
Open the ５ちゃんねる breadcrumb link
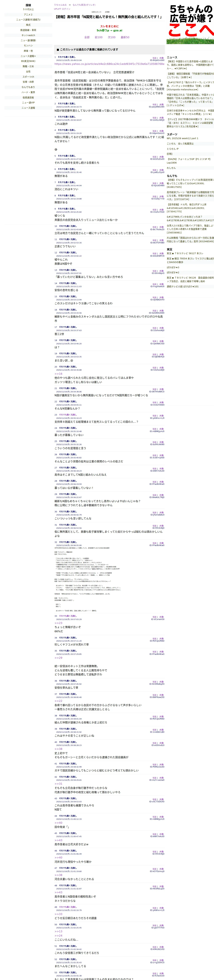point(60,5)
